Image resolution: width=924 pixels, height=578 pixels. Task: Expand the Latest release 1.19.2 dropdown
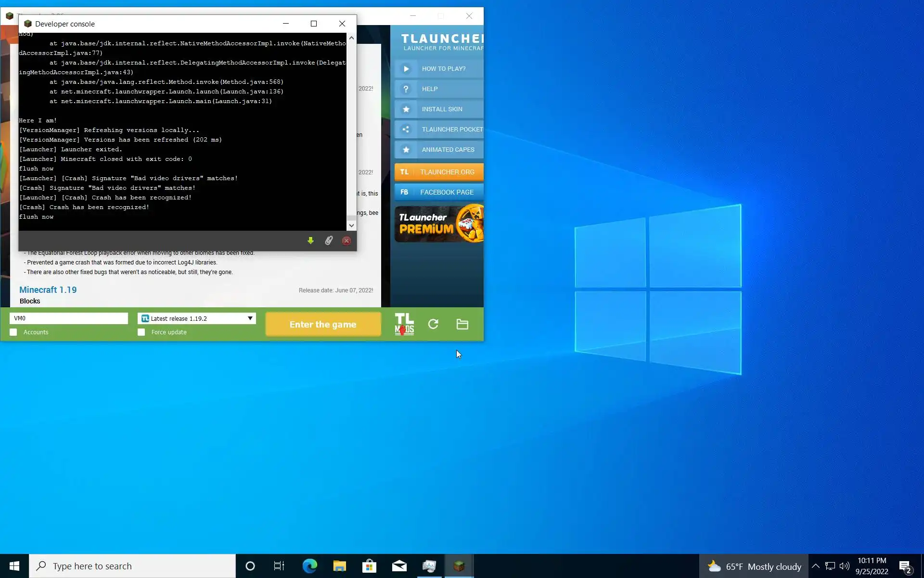coord(250,318)
